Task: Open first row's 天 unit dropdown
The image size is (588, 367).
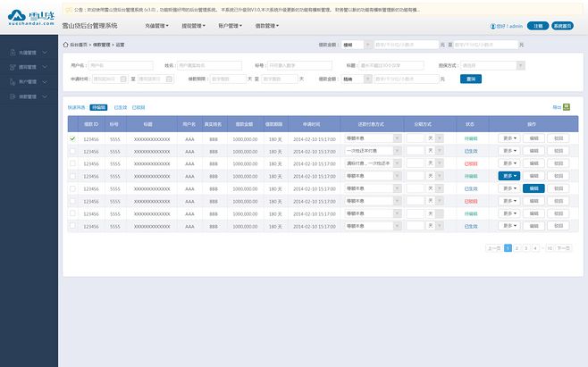Action: point(435,138)
